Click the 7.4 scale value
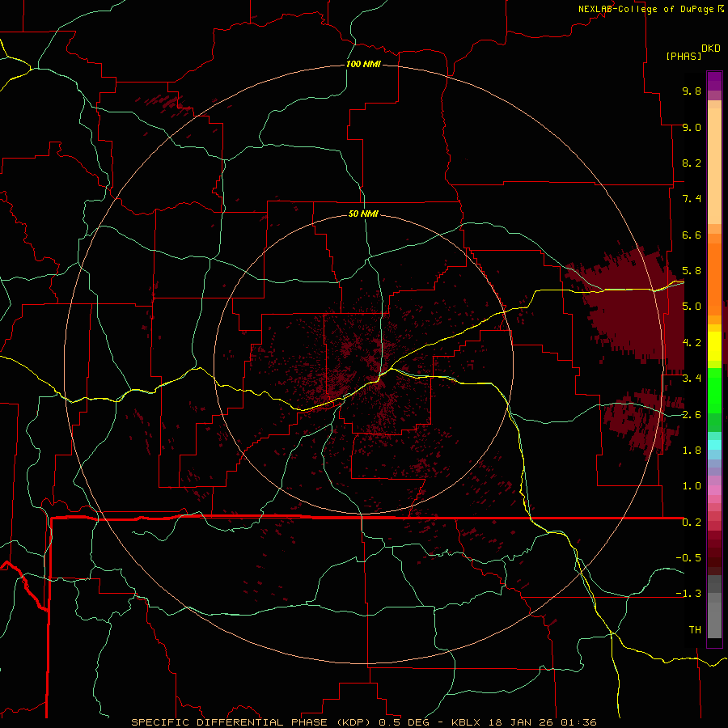Screen dimensions: 728x728 click(x=692, y=199)
